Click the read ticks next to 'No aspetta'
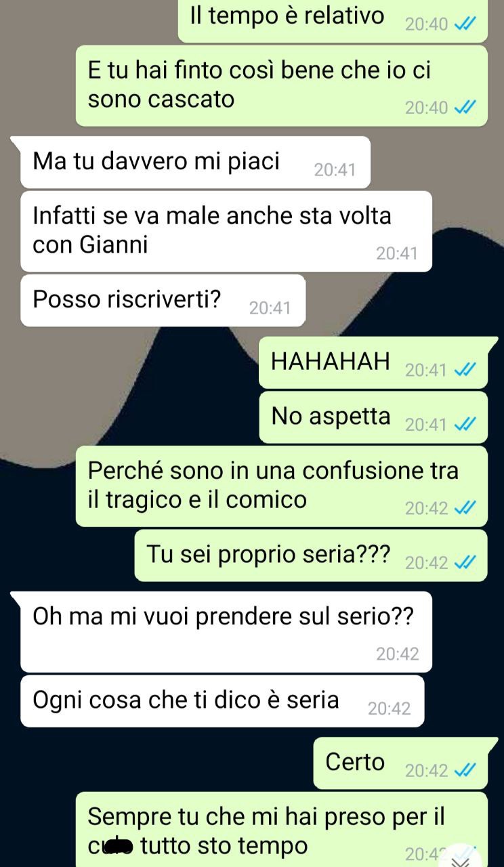 point(465,425)
